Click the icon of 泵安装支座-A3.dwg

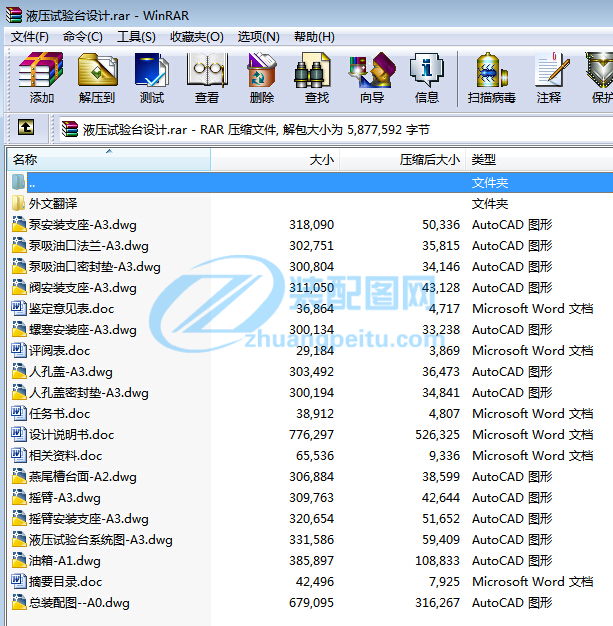coord(18,224)
